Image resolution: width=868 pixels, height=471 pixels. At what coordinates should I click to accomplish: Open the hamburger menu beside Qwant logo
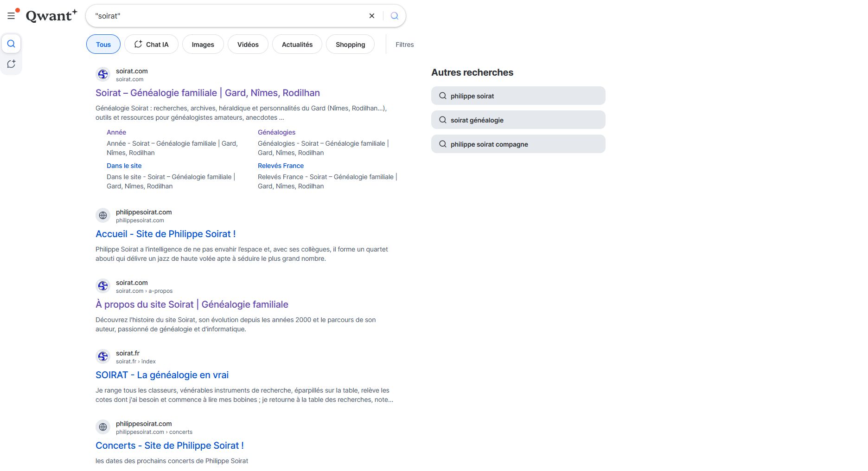tap(12, 16)
